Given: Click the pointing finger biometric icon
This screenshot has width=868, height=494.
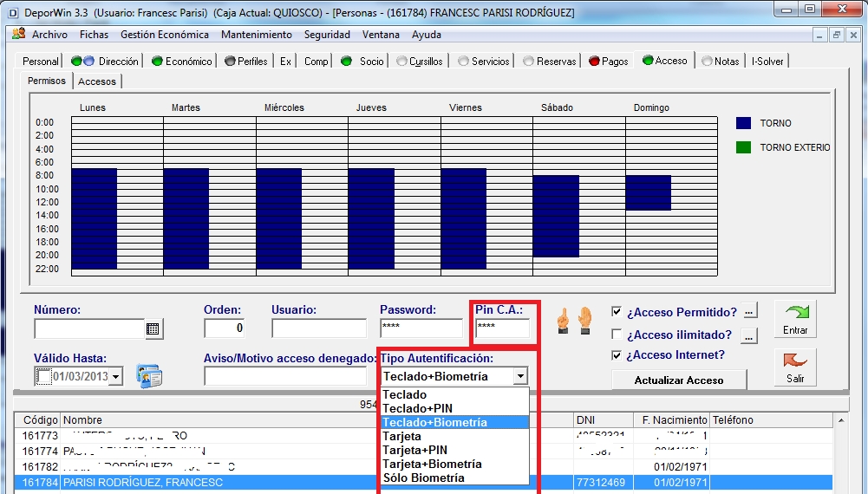Looking at the screenshot, I should [x=563, y=321].
